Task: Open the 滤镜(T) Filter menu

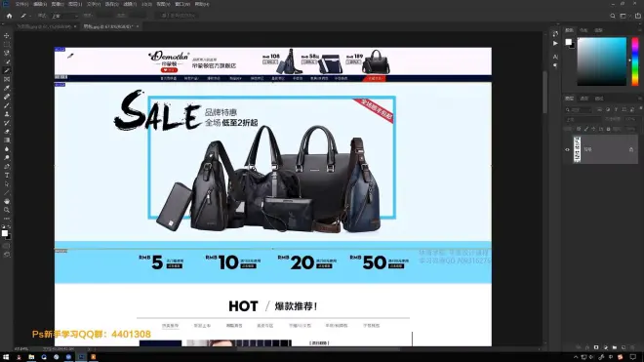Action: 130,4
